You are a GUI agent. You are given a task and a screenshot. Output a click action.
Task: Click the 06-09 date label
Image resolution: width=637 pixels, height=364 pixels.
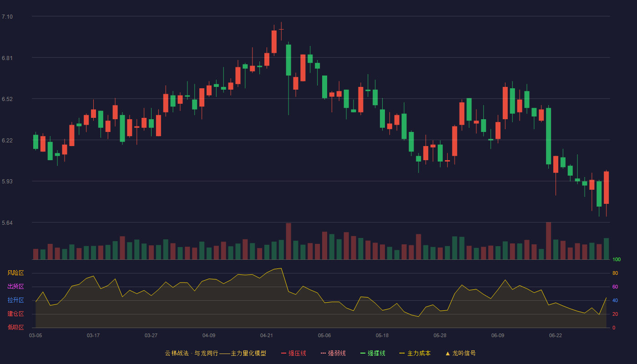(x=498, y=335)
